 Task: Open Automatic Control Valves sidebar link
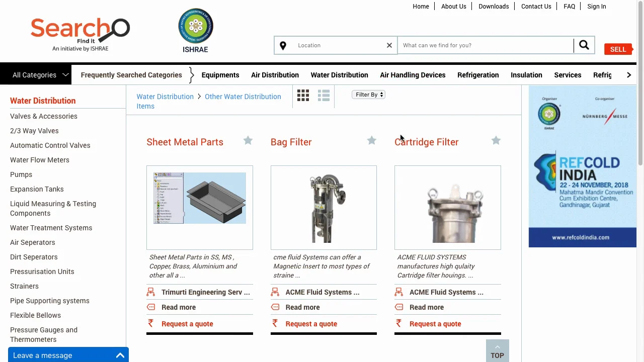tap(50, 145)
